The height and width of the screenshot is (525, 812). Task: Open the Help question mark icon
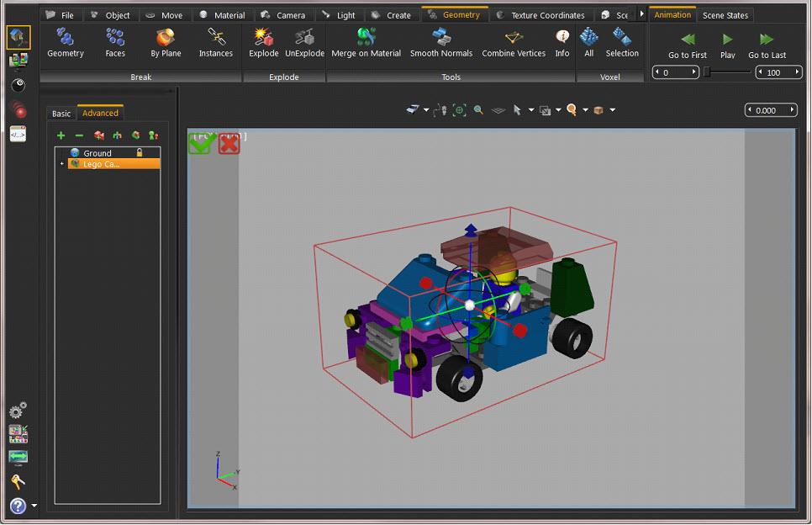(x=18, y=506)
